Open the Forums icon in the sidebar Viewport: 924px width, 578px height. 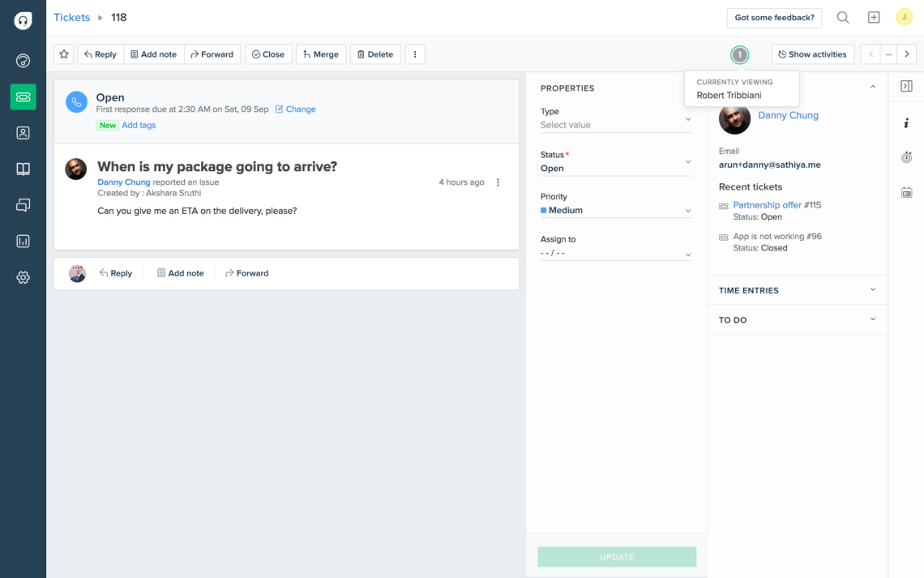(x=23, y=204)
